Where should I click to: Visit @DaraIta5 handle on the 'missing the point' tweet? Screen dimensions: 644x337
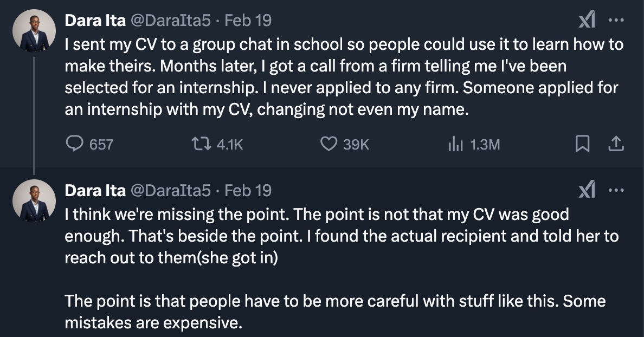170,190
